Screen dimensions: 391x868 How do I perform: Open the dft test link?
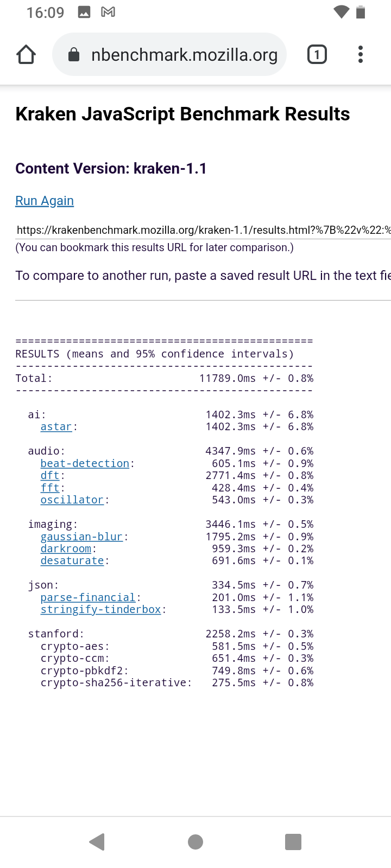(x=50, y=476)
